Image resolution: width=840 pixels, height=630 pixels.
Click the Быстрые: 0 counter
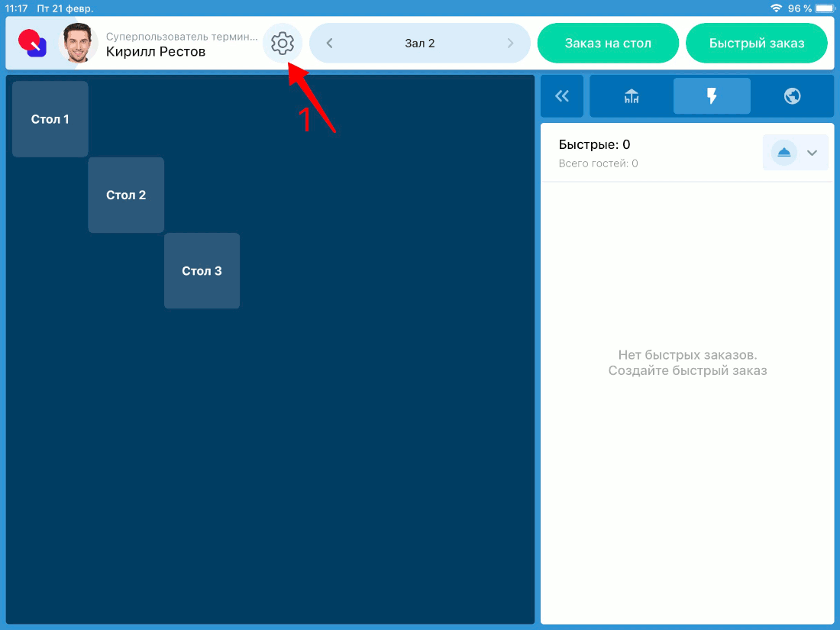pos(594,144)
